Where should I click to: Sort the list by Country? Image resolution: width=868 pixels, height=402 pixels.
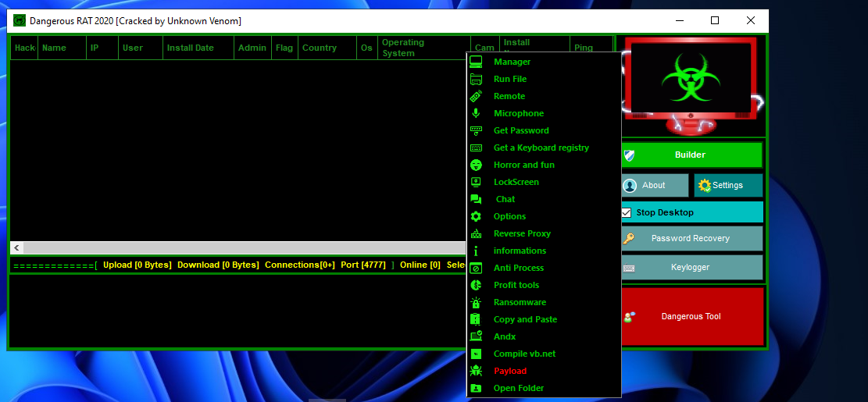tap(327, 48)
